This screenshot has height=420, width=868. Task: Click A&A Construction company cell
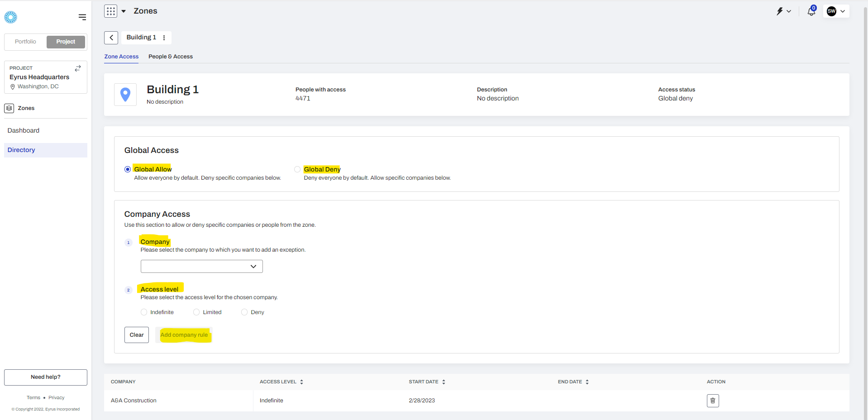point(134,401)
